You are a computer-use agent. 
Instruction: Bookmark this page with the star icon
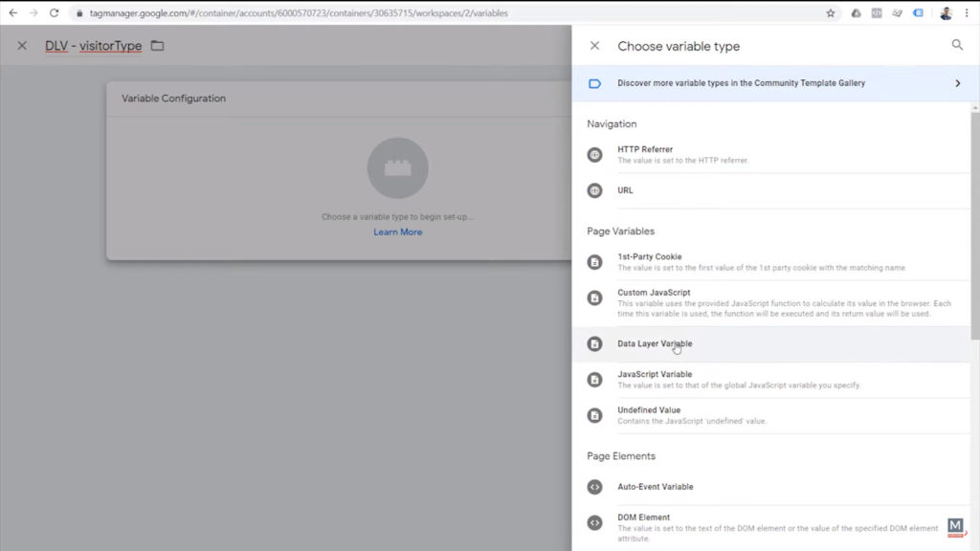(x=830, y=13)
